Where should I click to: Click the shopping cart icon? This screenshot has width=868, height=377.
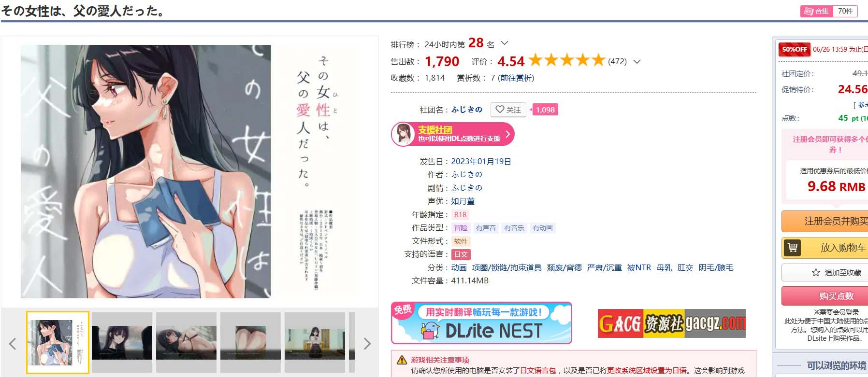793,248
